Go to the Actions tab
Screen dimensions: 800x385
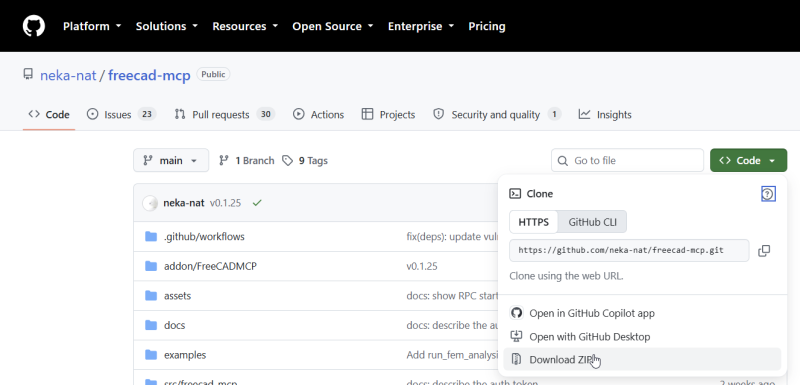(x=318, y=115)
